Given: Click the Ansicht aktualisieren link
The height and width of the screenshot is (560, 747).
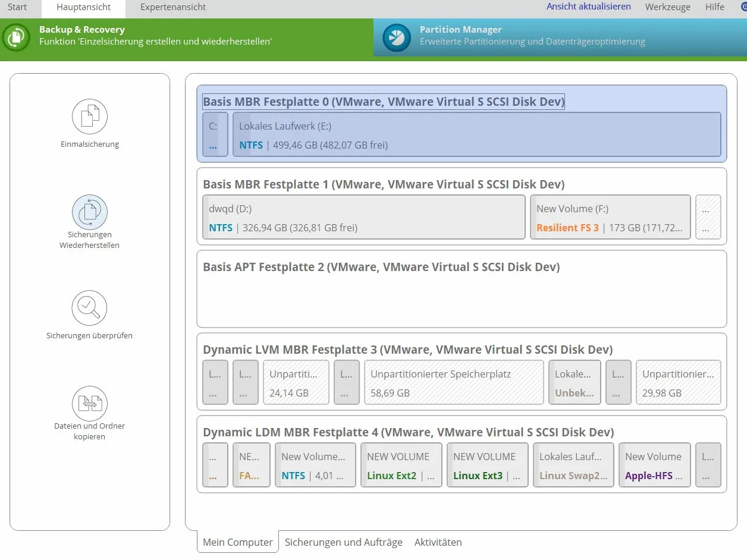Looking at the screenshot, I should click(x=589, y=7).
